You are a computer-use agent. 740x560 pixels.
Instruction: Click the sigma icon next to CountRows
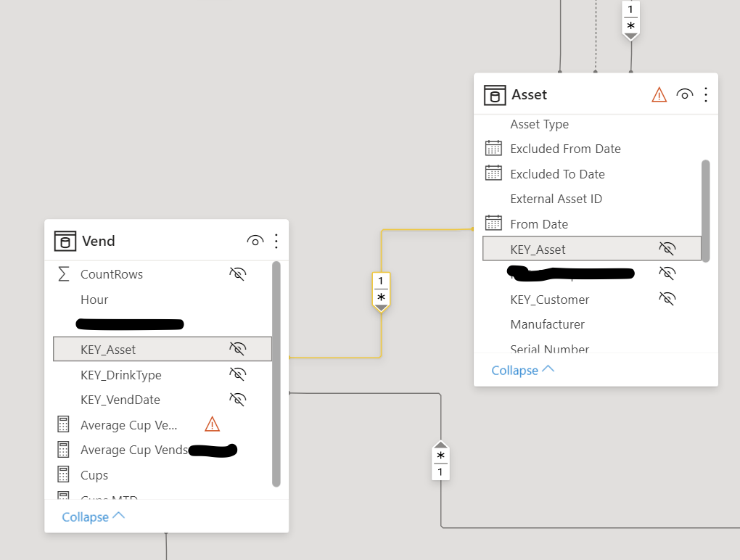(x=63, y=273)
